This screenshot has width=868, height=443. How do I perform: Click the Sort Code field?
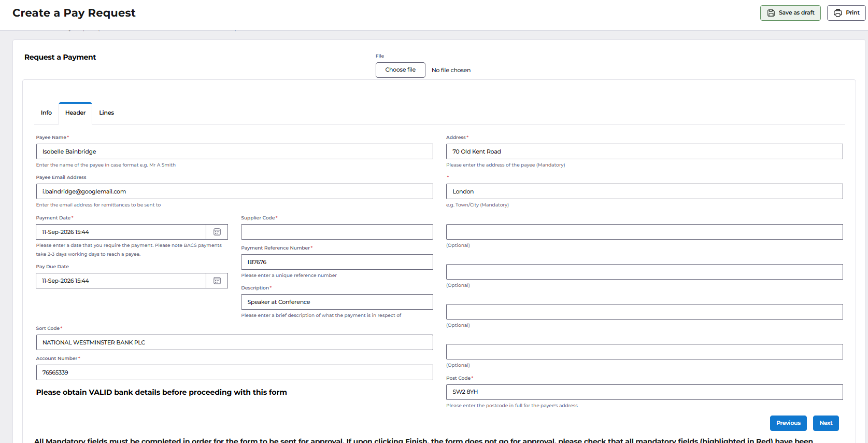pos(235,342)
